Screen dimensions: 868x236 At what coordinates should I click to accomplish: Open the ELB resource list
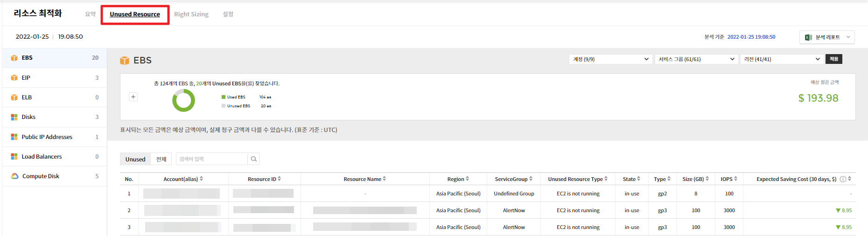pyautogui.click(x=27, y=97)
